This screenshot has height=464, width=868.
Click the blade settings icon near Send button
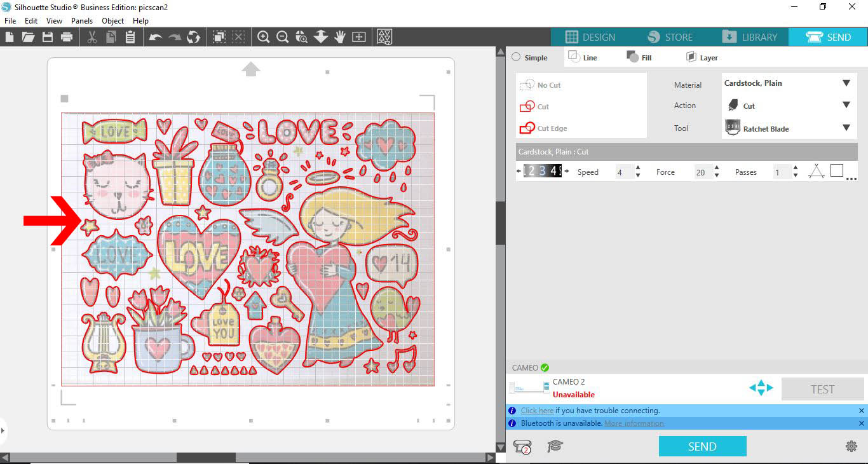522,446
